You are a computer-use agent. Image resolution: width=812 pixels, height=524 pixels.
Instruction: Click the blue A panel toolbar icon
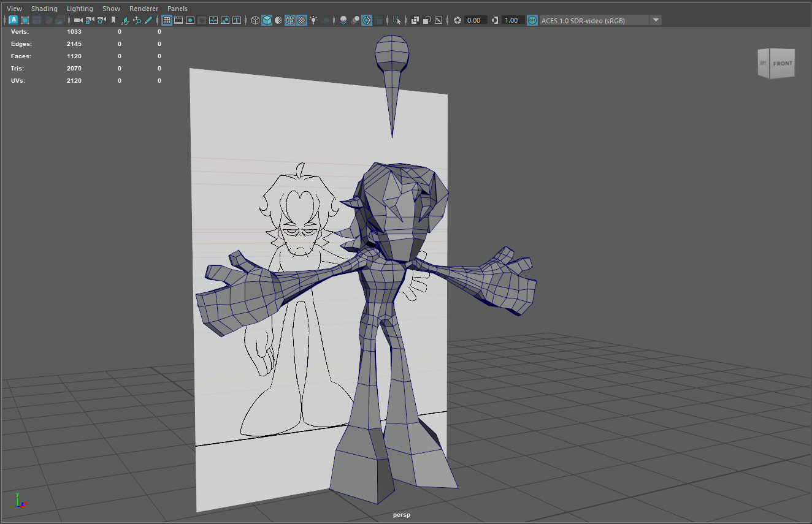pos(13,20)
